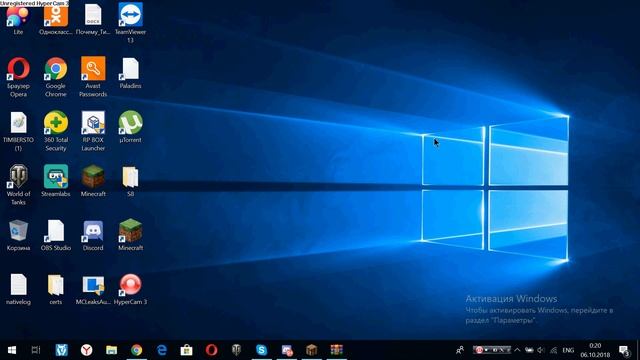
Task: Select the nativelog file on desktop
Action: [x=18, y=289]
